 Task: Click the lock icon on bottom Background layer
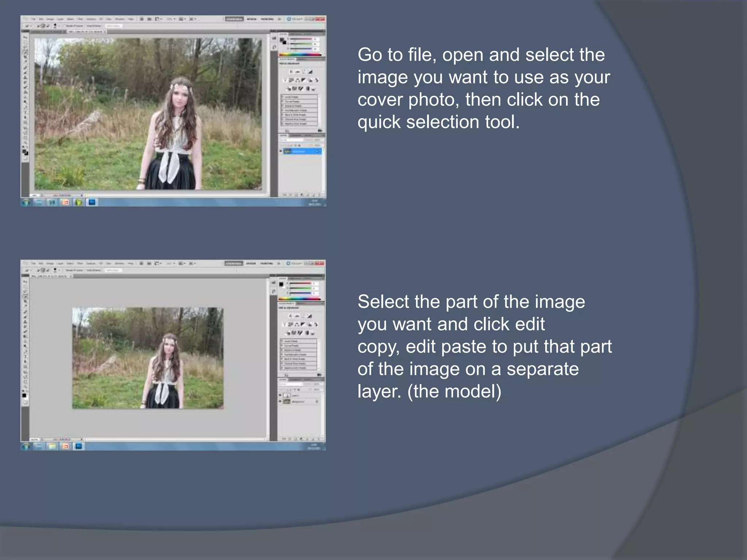(x=317, y=401)
